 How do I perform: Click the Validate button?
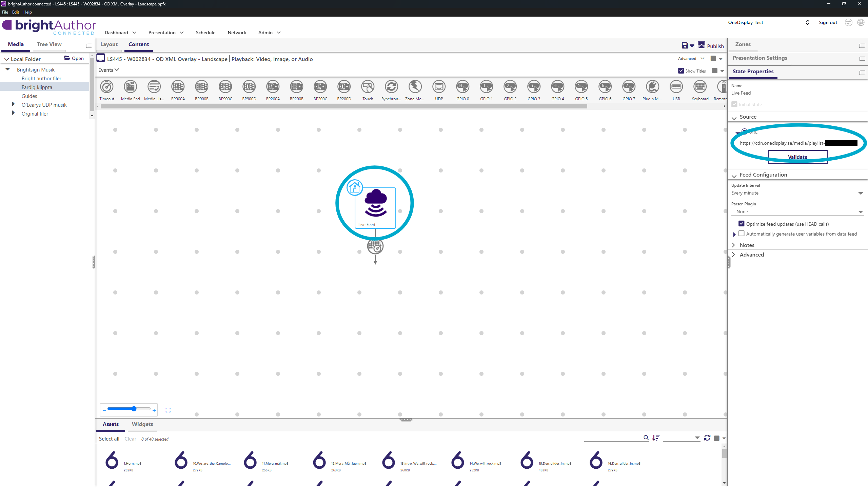797,157
